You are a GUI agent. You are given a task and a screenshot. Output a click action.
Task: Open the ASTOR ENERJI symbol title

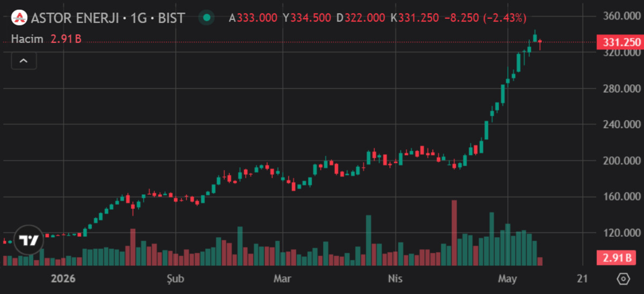[x=108, y=18]
